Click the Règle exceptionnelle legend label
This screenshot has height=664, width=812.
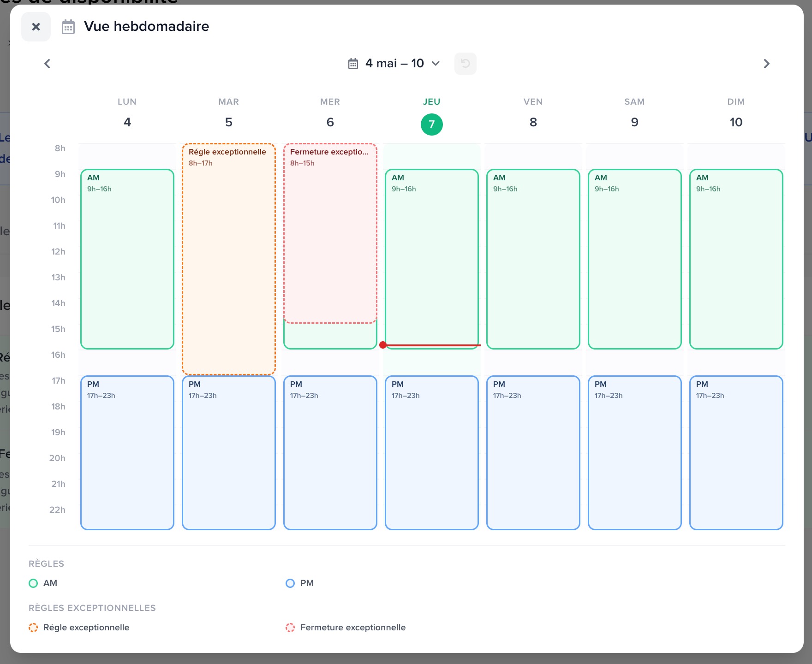86,628
